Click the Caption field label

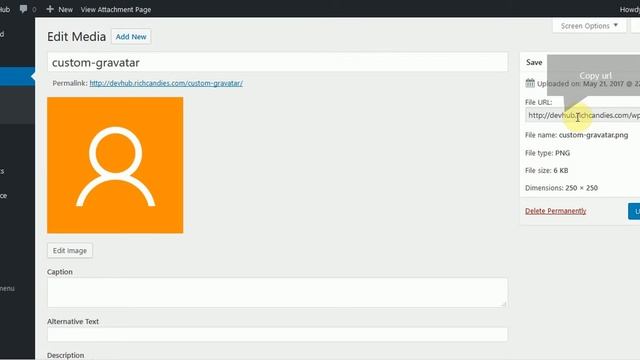(x=60, y=272)
